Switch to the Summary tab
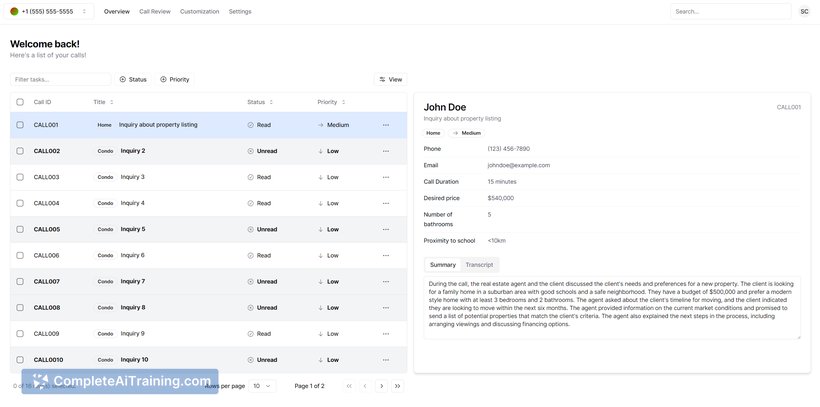This screenshot has width=820, height=407. 443,265
